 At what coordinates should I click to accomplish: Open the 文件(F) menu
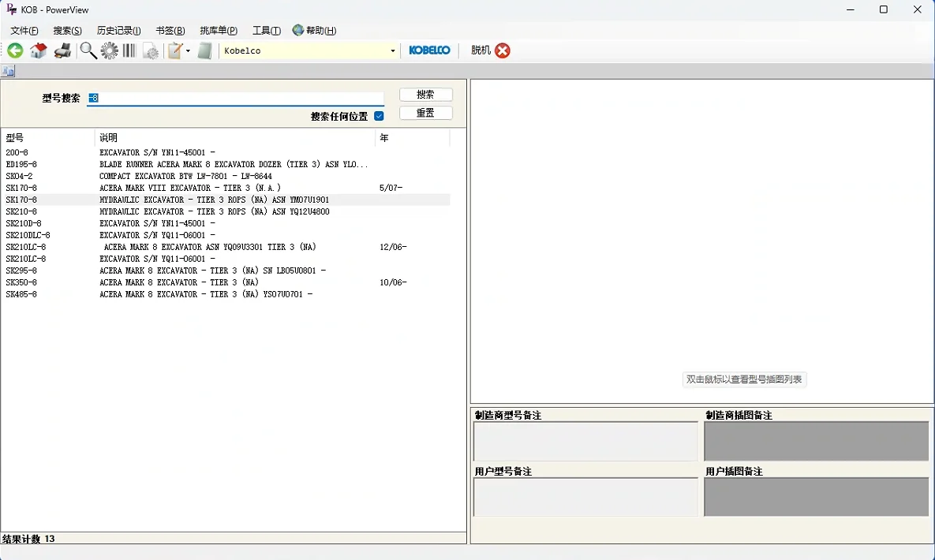(24, 31)
